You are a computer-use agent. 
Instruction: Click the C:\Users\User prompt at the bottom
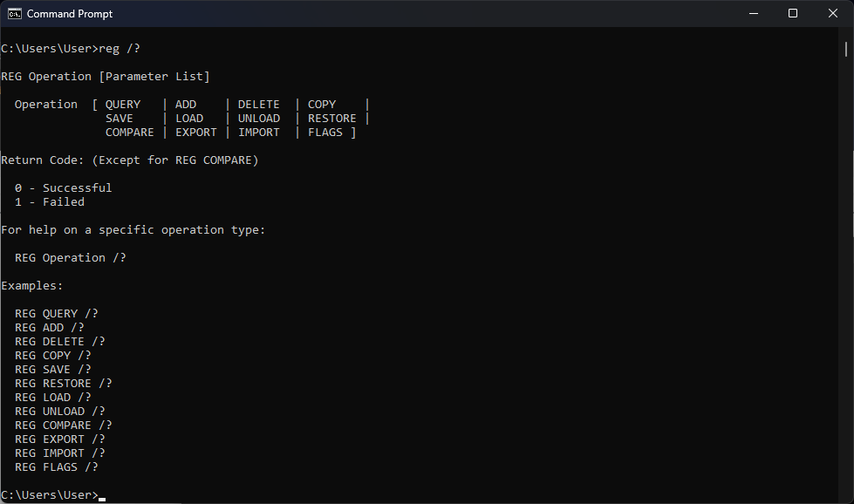tap(50, 494)
